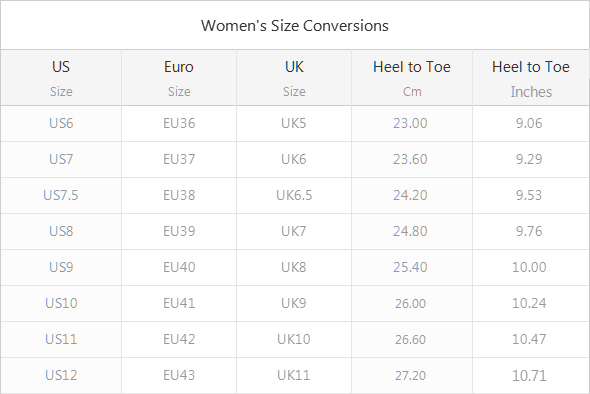Select the 9.06 inches value
The height and width of the screenshot is (394, 590).
click(x=529, y=123)
